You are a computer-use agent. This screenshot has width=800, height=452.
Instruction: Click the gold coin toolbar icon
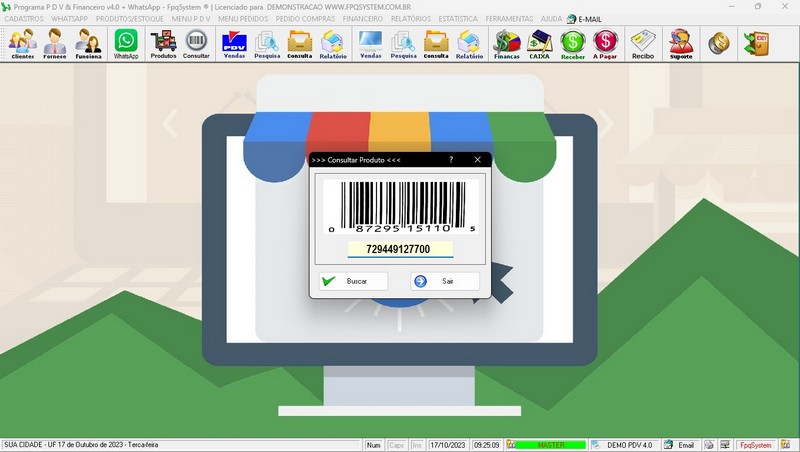[x=718, y=43]
